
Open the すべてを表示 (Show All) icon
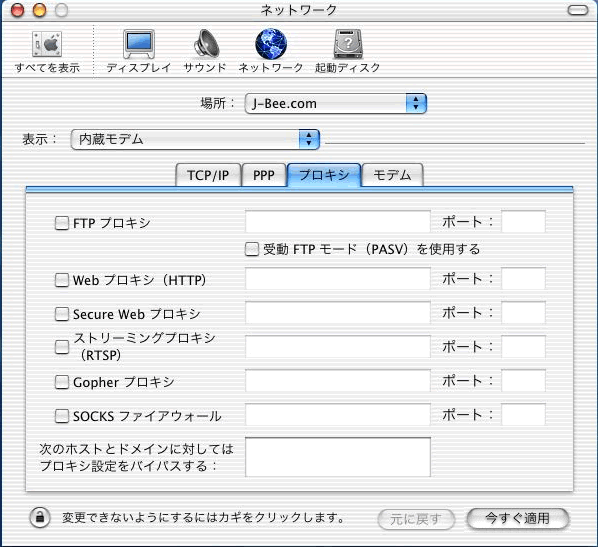click(x=47, y=45)
